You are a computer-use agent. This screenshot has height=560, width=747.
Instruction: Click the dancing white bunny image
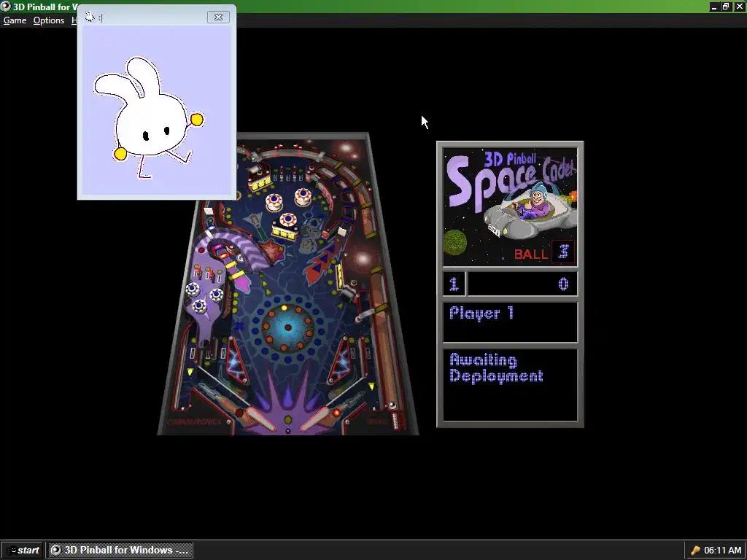click(x=149, y=117)
